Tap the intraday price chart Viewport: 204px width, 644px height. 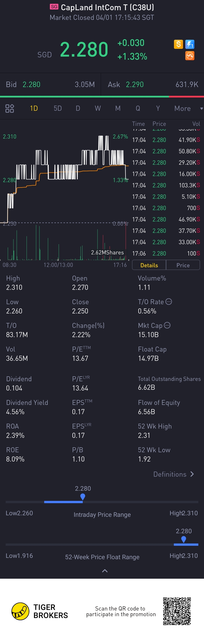(x=64, y=179)
